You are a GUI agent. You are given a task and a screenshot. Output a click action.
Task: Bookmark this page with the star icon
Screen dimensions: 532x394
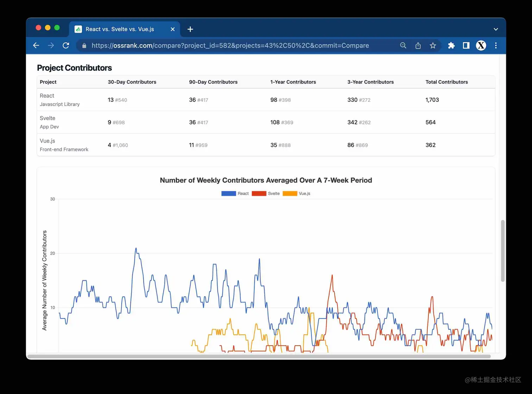432,45
